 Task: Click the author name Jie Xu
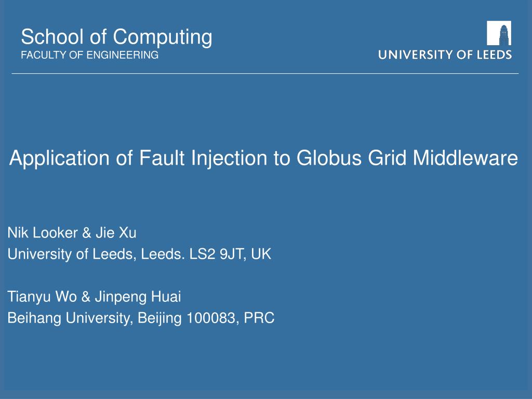(x=116, y=233)
